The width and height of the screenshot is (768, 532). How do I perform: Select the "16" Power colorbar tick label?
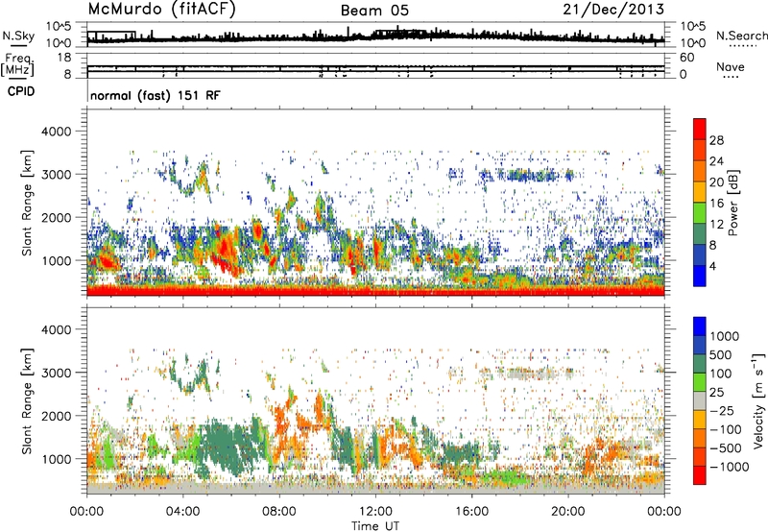[x=716, y=204]
